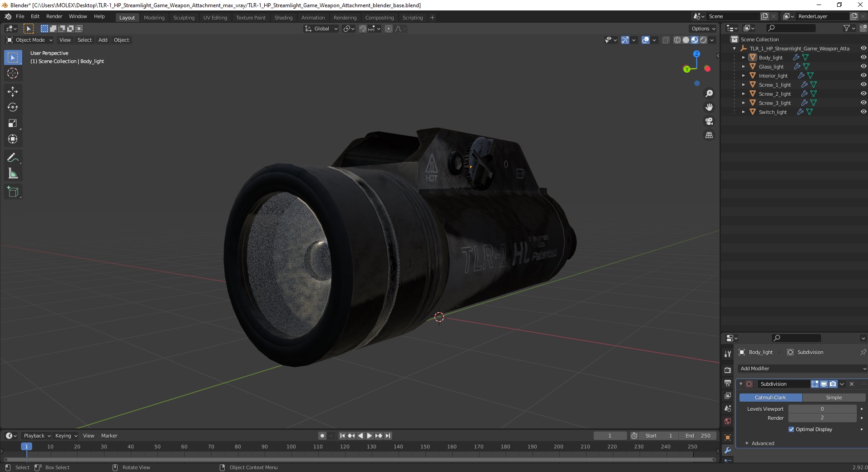Click the Pan view hand icon

click(x=709, y=107)
